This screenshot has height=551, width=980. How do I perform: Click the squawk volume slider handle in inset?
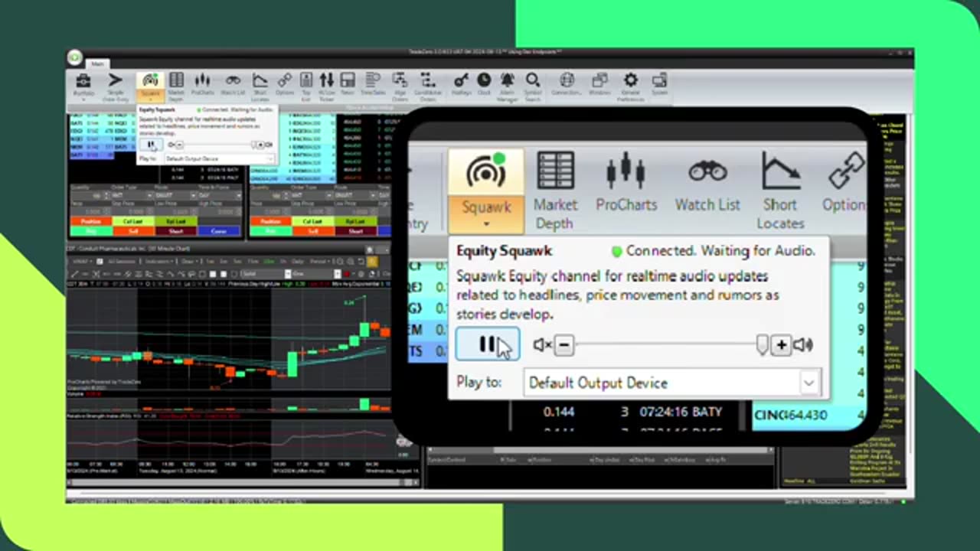pos(762,345)
